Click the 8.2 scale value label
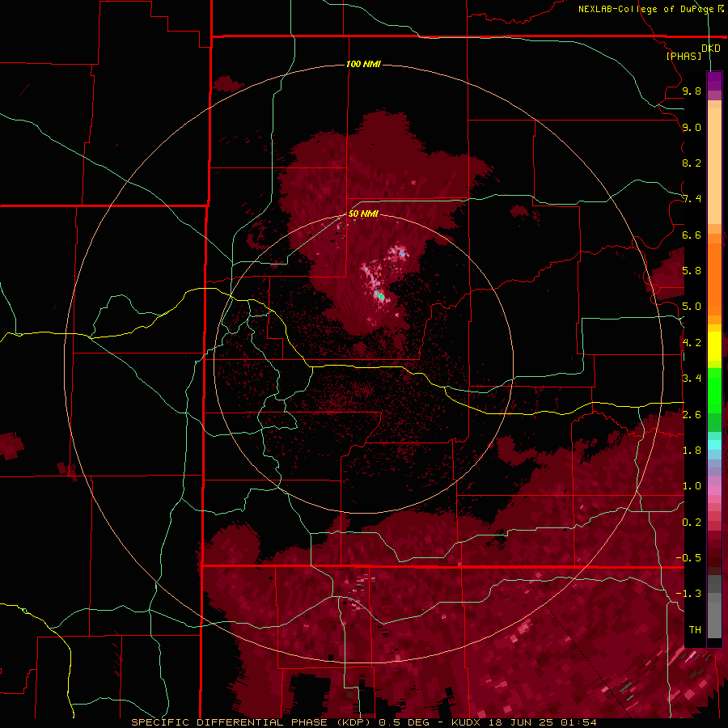The image size is (728, 728). [x=692, y=163]
